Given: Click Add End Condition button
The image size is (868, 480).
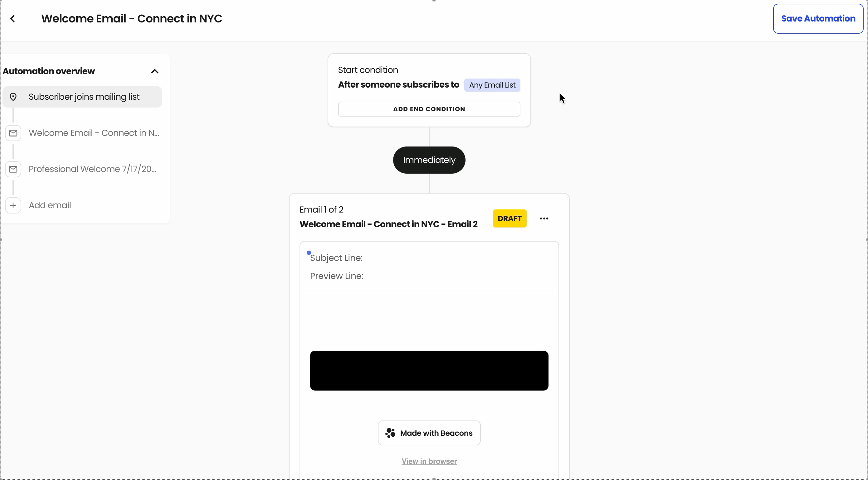Looking at the screenshot, I should click(429, 109).
